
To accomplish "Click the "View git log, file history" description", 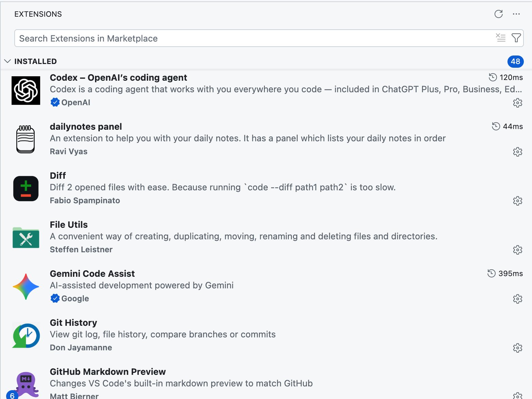I will (163, 334).
